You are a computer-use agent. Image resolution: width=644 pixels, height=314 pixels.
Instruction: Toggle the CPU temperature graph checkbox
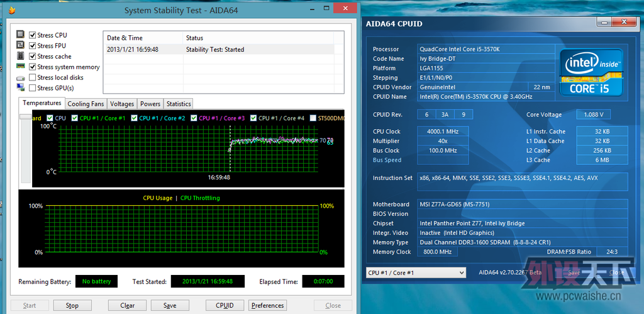pos(50,118)
